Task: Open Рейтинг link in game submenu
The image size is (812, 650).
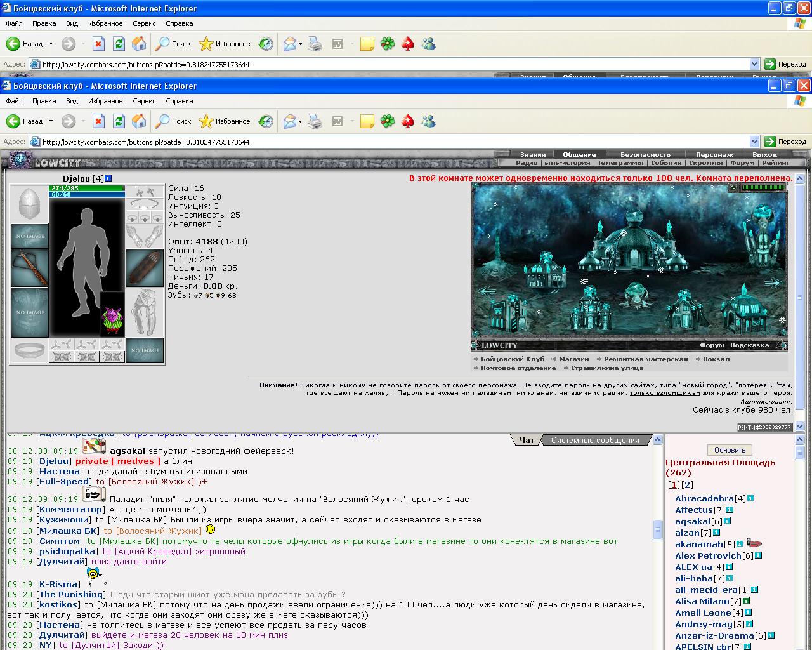Action: click(x=776, y=163)
